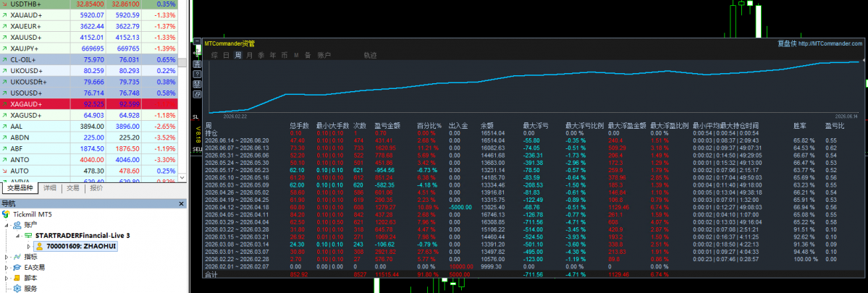Expand the 700001609: ZHAOHUI account node
868x293 pixels.
(29, 246)
